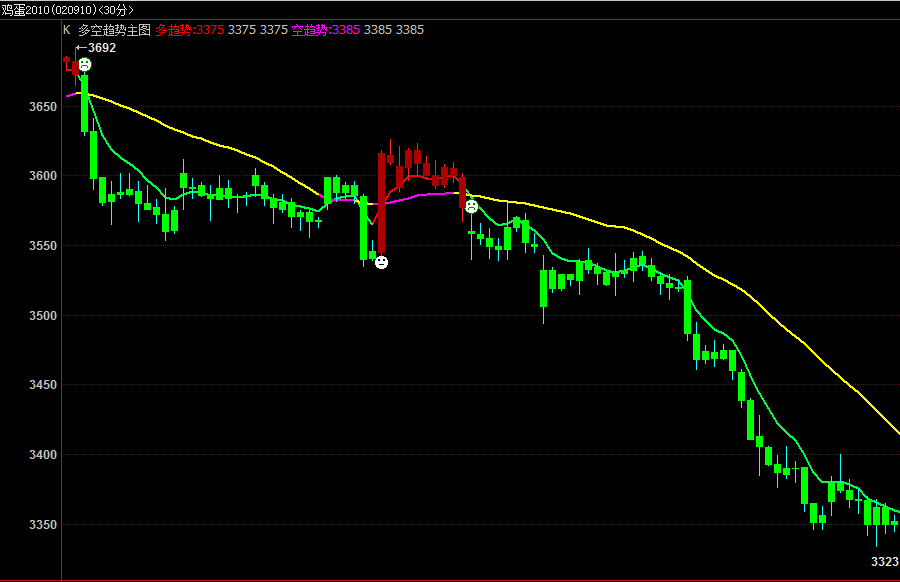Click the magenta 空趋势:3385 label
Viewport: 900px width, 582px height.
pos(325,30)
